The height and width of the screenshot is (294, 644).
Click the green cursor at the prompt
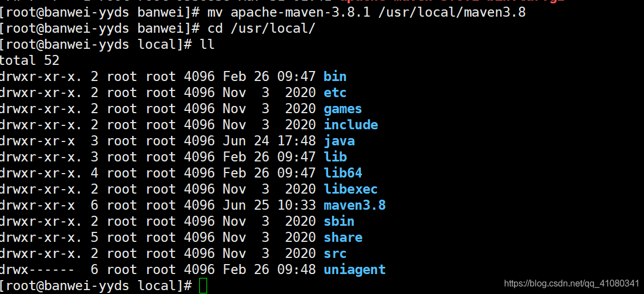203,286
